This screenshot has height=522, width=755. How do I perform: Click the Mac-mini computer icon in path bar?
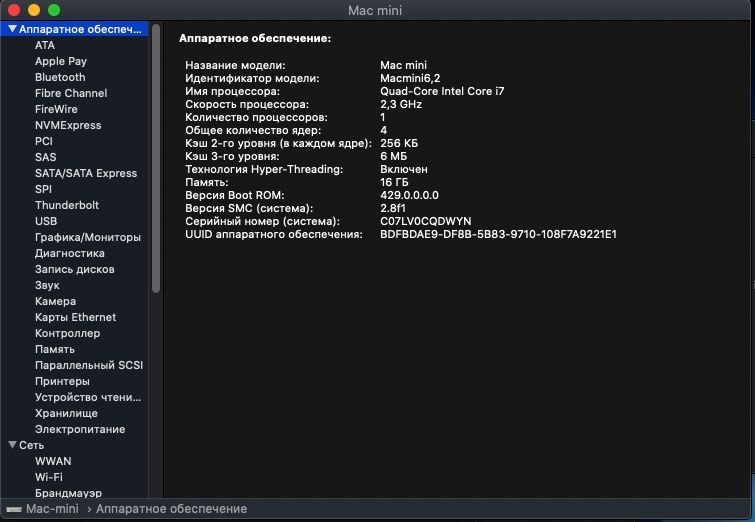tap(13, 509)
